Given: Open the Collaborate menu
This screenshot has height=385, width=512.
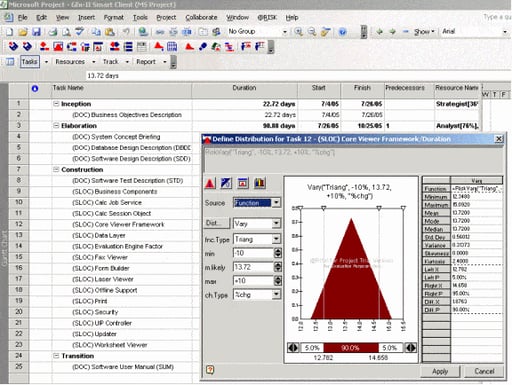Looking at the screenshot, I should [201, 18].
